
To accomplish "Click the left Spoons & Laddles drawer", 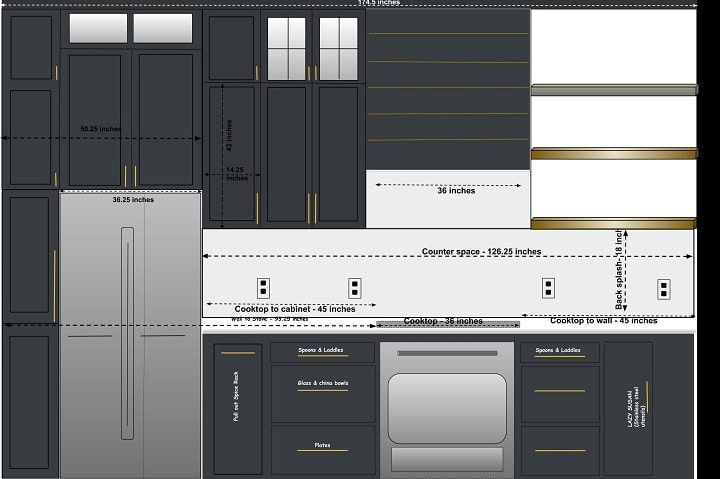I will pyautogui.click(x=323, y=352).
